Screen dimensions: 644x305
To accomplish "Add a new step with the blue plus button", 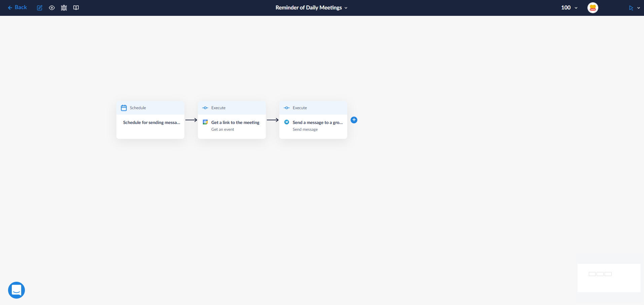I will 354,120.
